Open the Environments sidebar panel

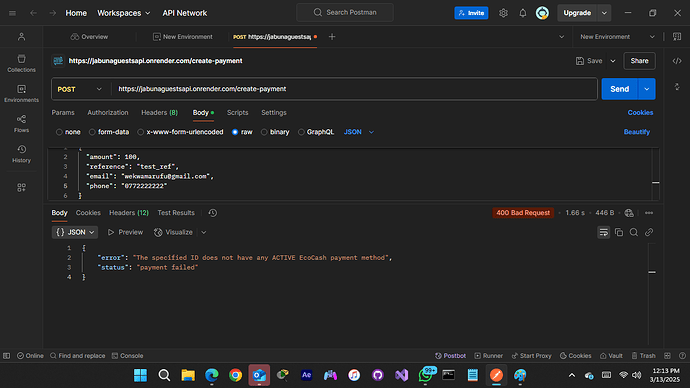[x=21, y=94]
